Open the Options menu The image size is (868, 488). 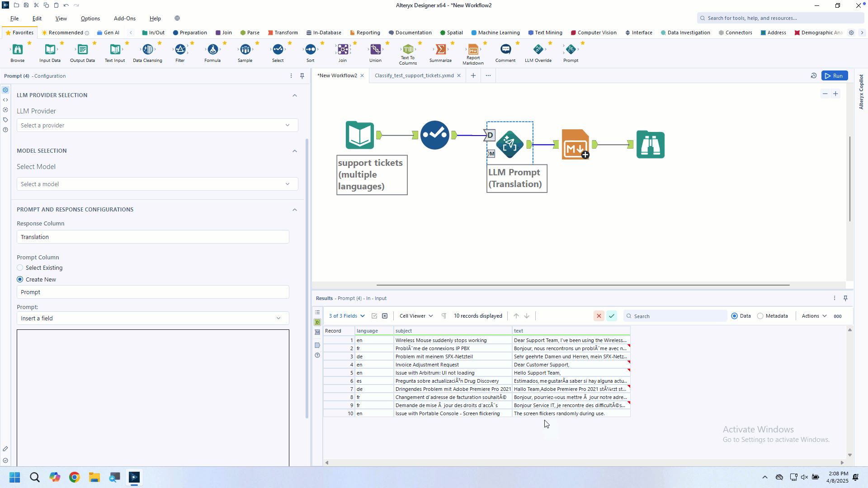point(90,19)
